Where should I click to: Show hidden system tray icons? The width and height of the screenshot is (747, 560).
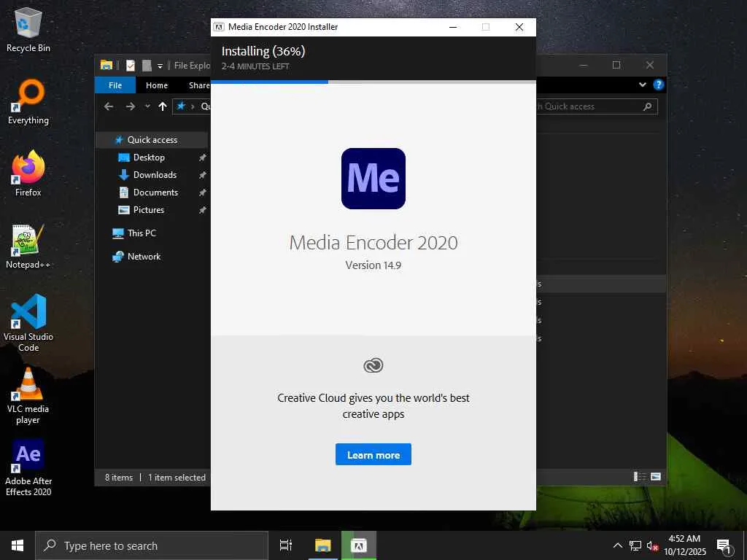click(617, 545)
